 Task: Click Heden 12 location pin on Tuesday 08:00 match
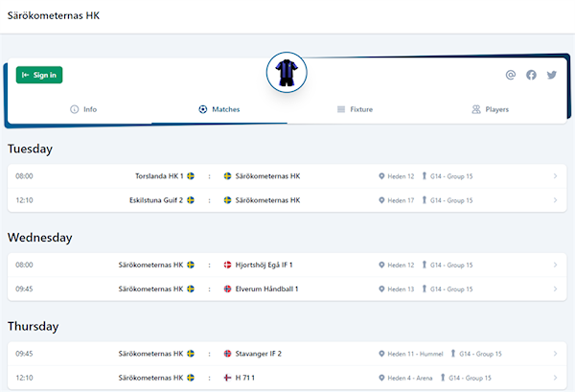[x=381, y=176]
